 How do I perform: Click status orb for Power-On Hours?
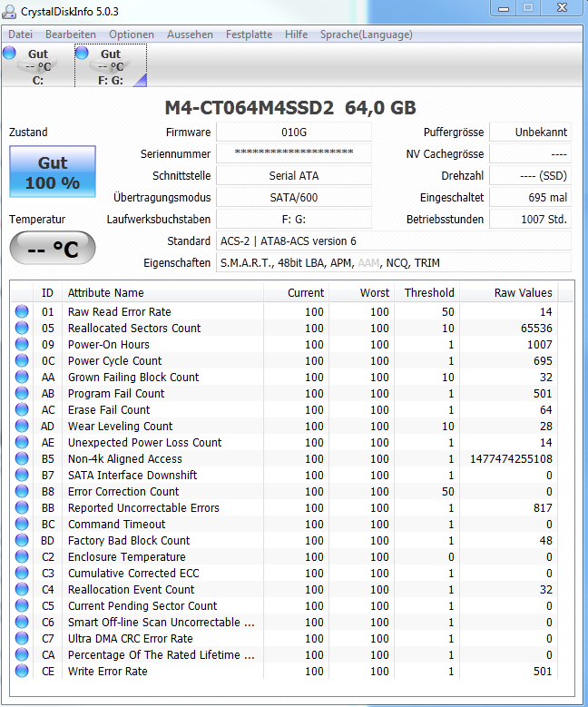[x=22, y=344]
